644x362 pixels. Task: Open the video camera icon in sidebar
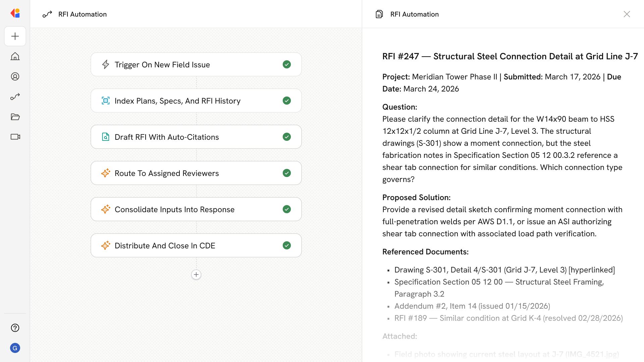15,137
